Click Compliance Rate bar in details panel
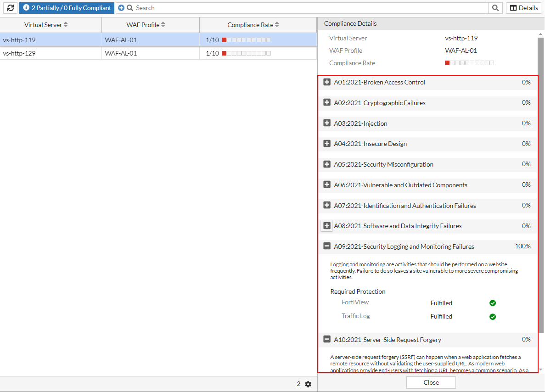 pyautogui.click(x=469, y=63)
